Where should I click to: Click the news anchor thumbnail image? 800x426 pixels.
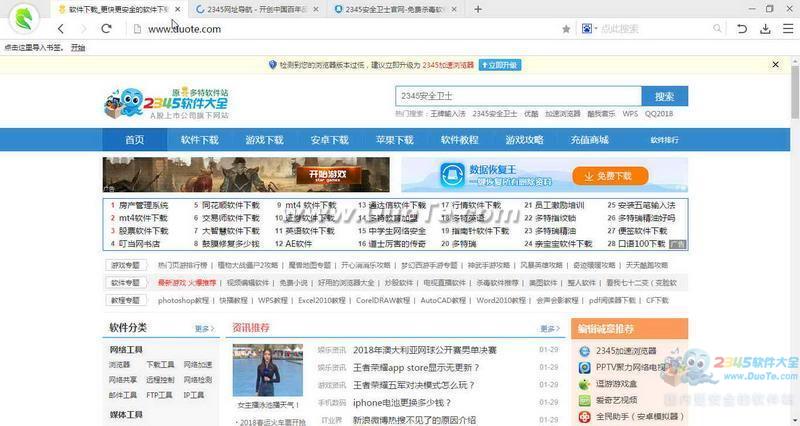coord(268,370)
